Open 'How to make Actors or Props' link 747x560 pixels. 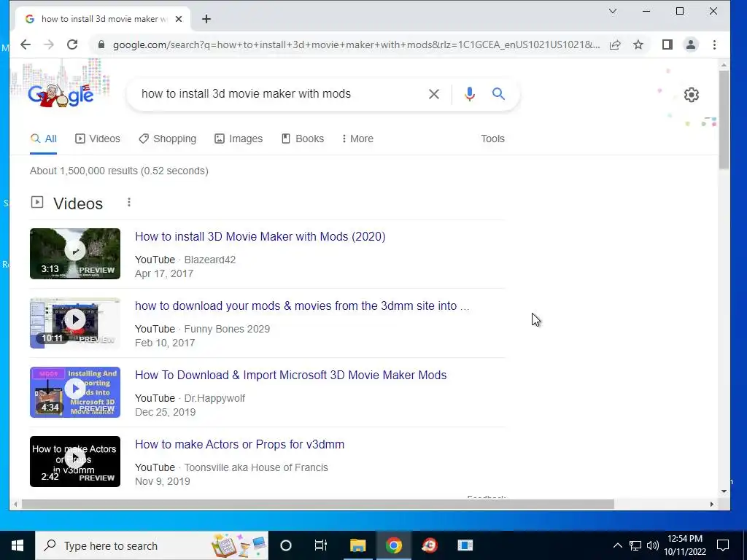239,444
